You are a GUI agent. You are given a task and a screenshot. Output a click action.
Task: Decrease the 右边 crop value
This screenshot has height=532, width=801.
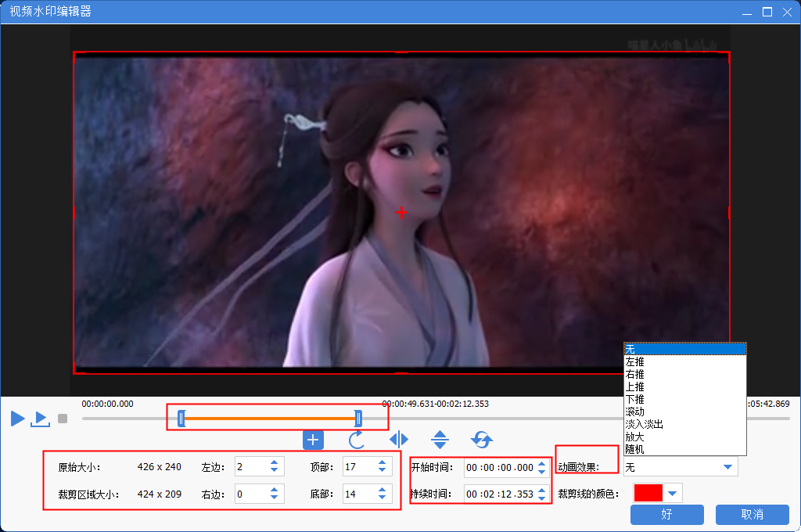pyautogui.click(x=275, y=498)
